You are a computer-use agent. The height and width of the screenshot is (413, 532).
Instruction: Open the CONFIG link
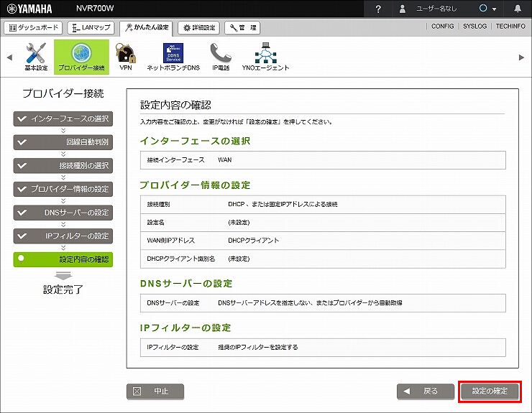point(442,26)
